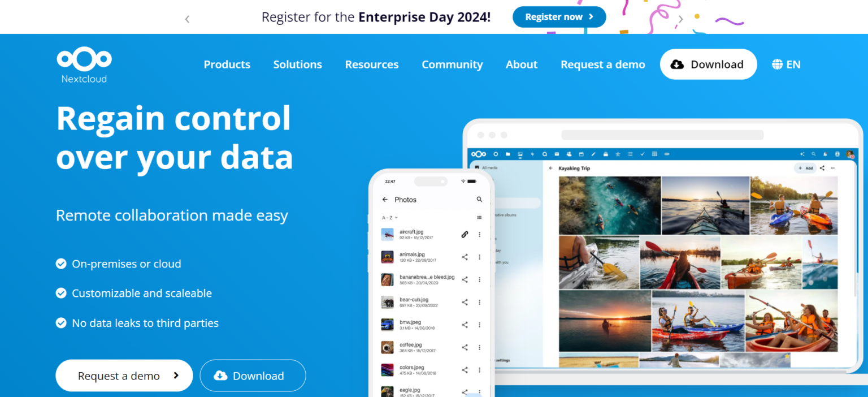Search within Photos on the phone screen
Screen dimensions: 868x397
point(479,199)
